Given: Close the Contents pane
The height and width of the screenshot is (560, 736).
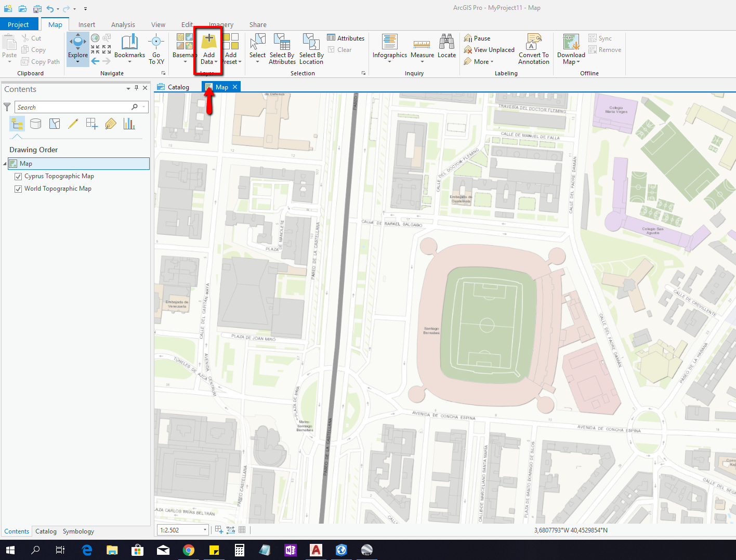Looking at the screenshot, I should [145, 88].
